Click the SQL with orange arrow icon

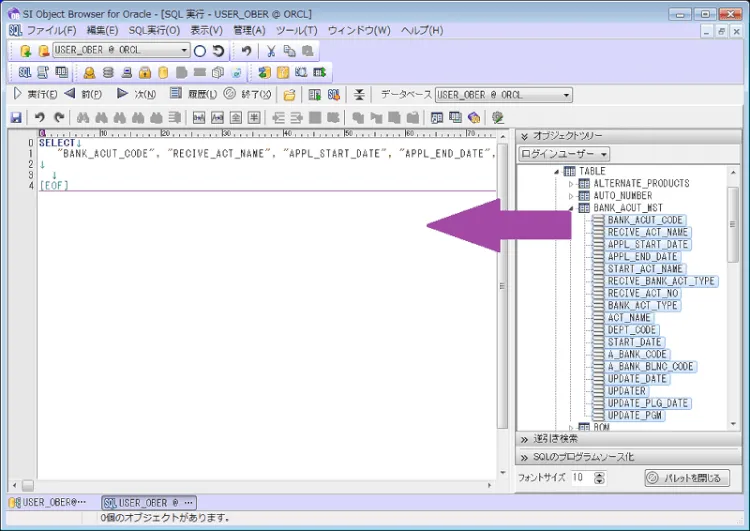(x=333, y=95)
